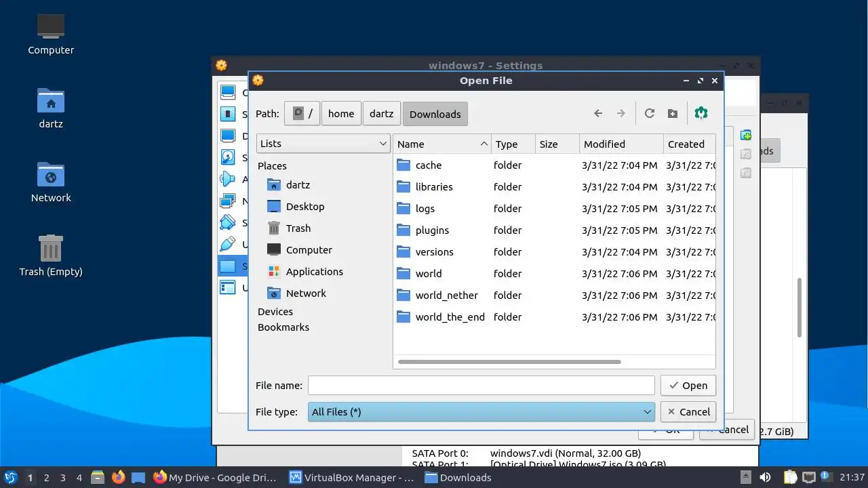Switch to VirtualBox Manager taskbar window

coord(351,477)
